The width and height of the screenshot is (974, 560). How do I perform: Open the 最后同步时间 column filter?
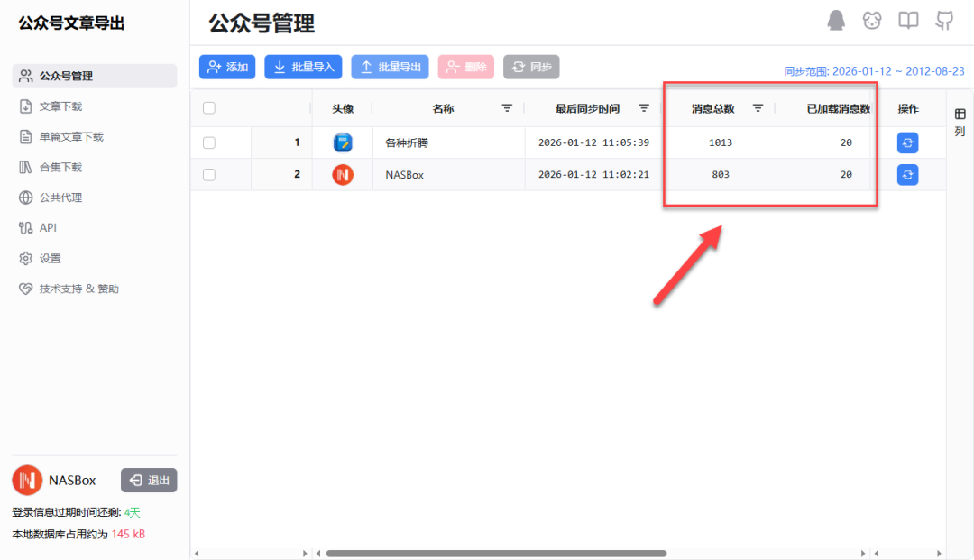(643, 107)
